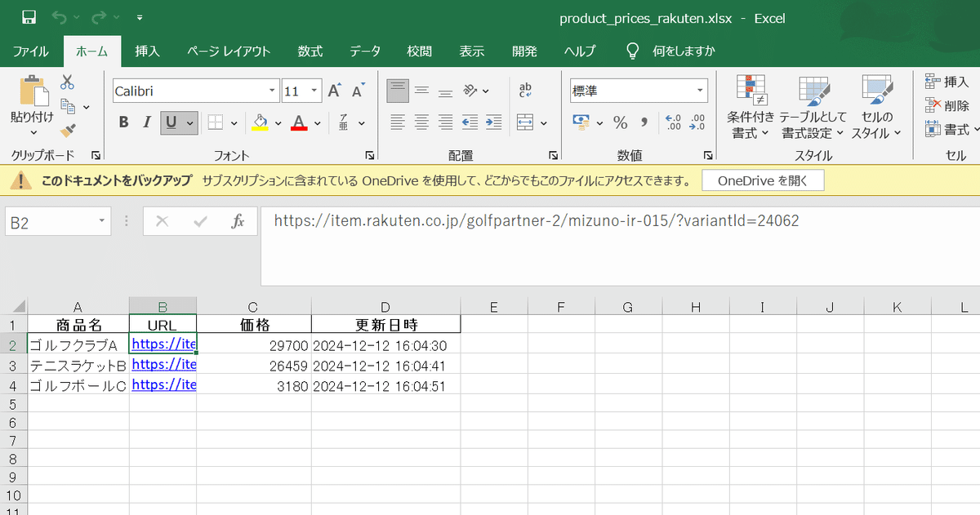Toggle Underline formatting

point(171,122)
